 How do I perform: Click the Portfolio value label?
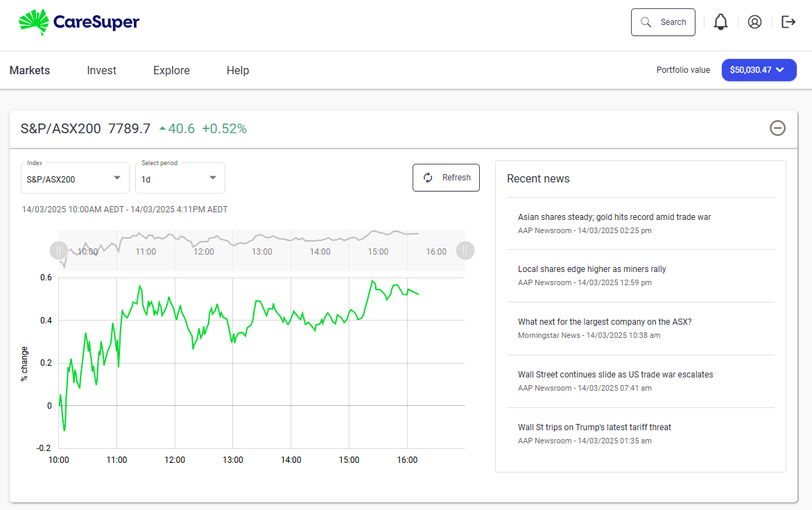coord(683,70)
